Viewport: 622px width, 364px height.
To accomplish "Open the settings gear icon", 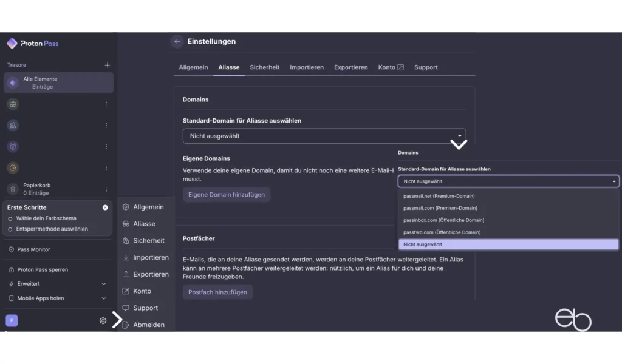I will [x=103, y=321].
